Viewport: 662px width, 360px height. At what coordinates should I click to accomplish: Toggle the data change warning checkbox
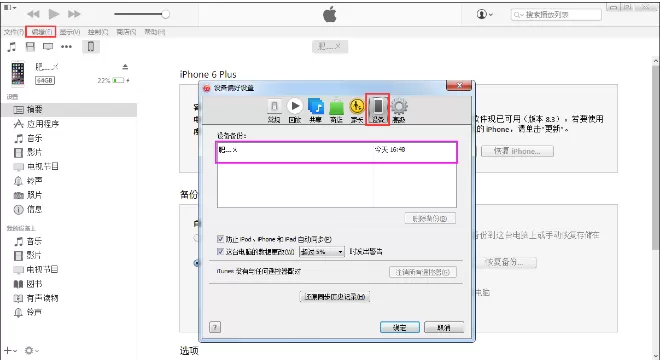click(220, 252)
